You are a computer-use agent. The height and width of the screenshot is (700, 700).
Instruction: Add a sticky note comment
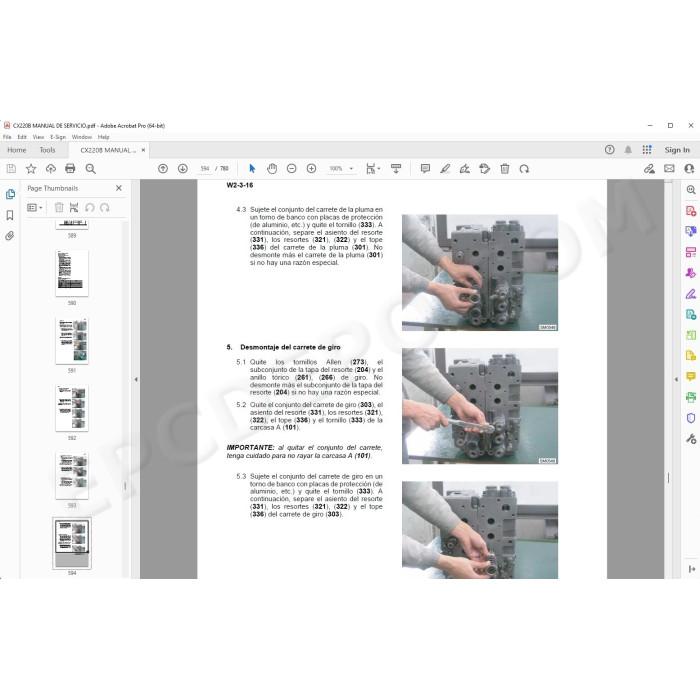[425, 169]
